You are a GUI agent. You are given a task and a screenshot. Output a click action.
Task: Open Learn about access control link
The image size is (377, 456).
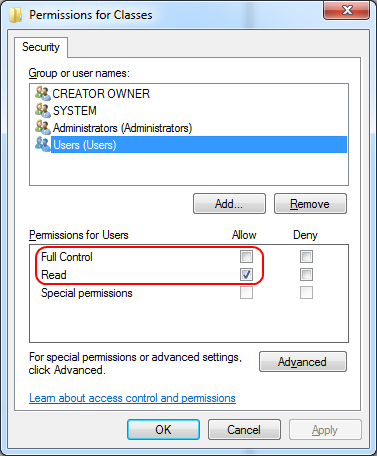(x=132, y=398)
